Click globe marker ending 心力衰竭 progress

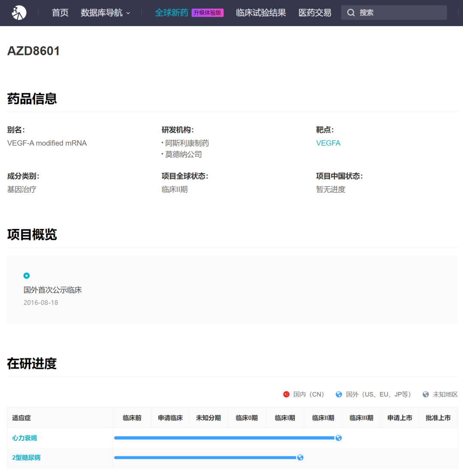(338, 438)
